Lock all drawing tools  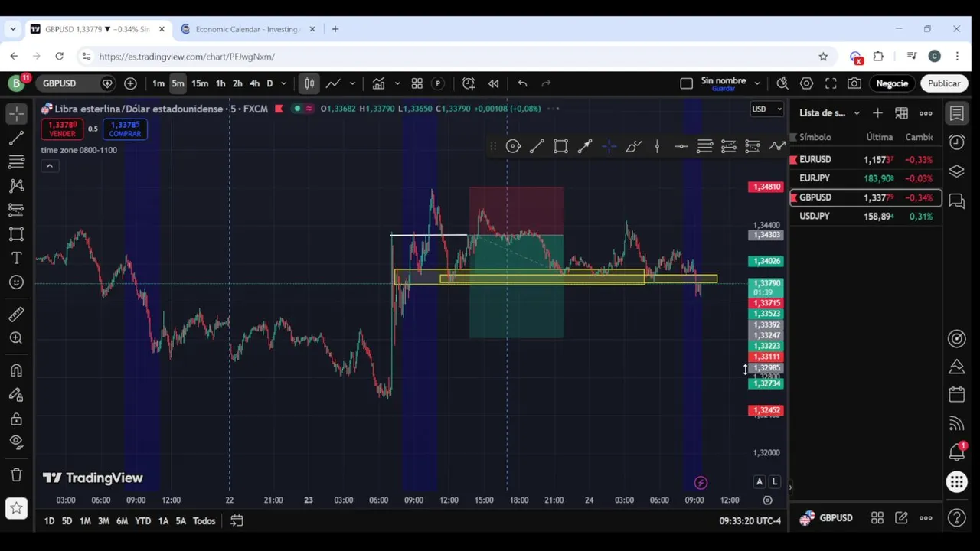(x=16, y=419)
